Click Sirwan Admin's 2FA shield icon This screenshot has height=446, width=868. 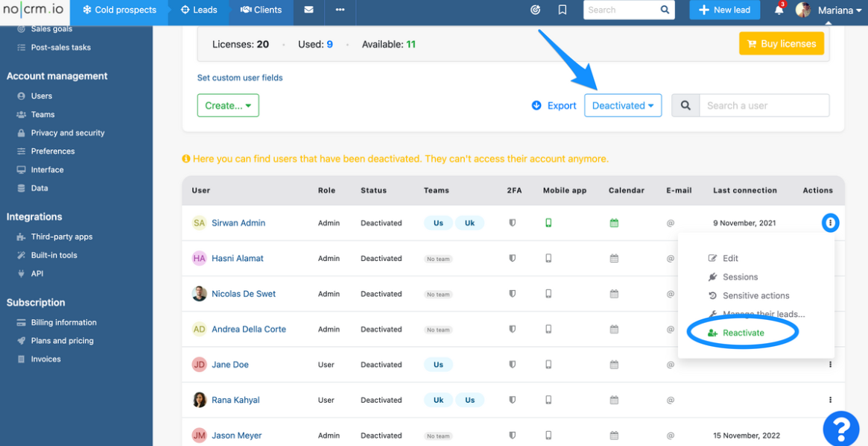[512, 222]
